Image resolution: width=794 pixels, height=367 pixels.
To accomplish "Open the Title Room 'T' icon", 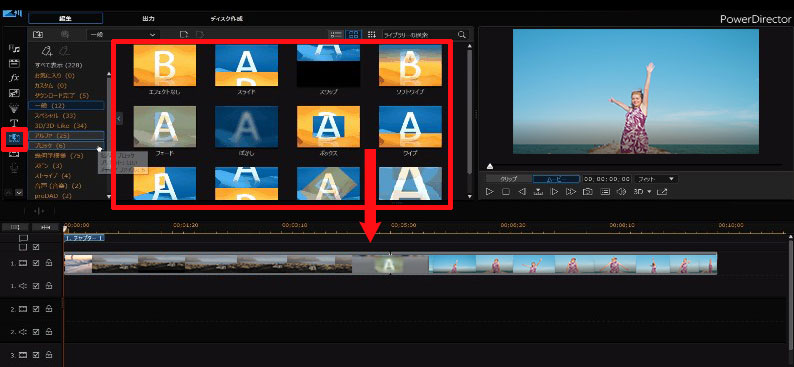I will click(x=14, y=123).
